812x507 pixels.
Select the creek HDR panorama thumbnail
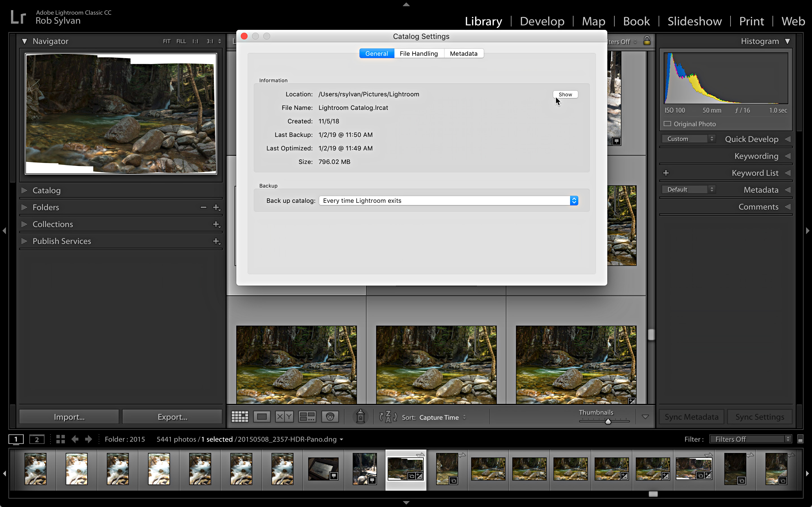point(406,468)
